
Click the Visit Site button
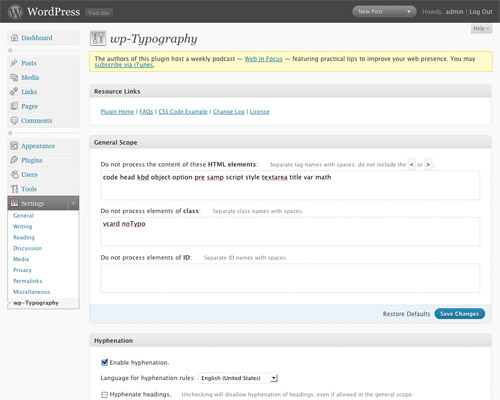point(99,13)
